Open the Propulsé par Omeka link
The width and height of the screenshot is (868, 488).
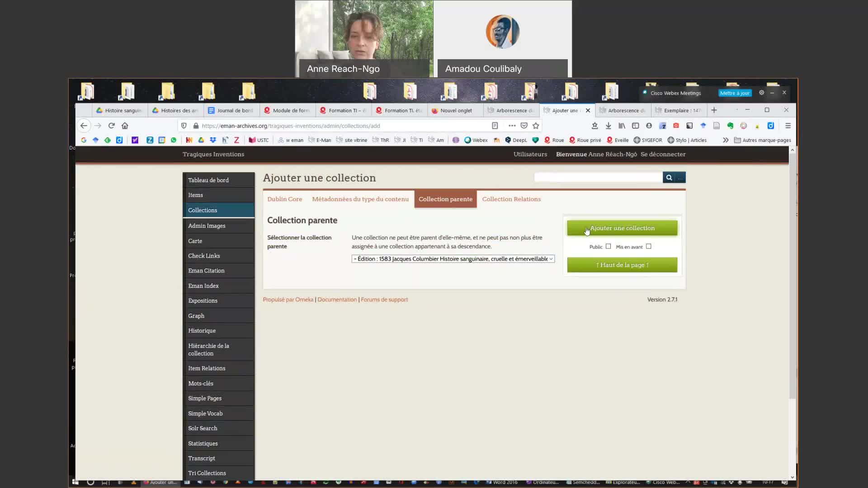tap(288, 300)
